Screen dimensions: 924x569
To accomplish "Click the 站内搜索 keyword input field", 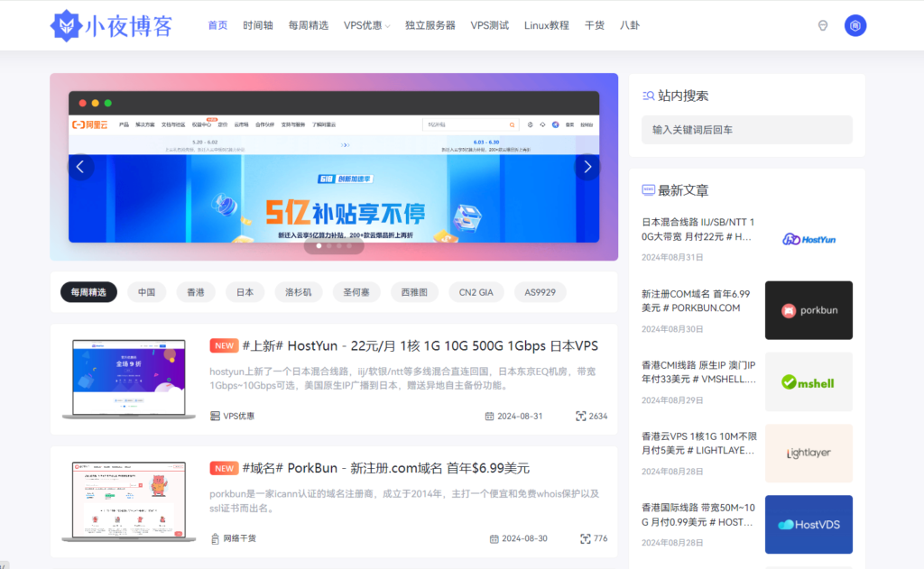I will tap(746, 130).
